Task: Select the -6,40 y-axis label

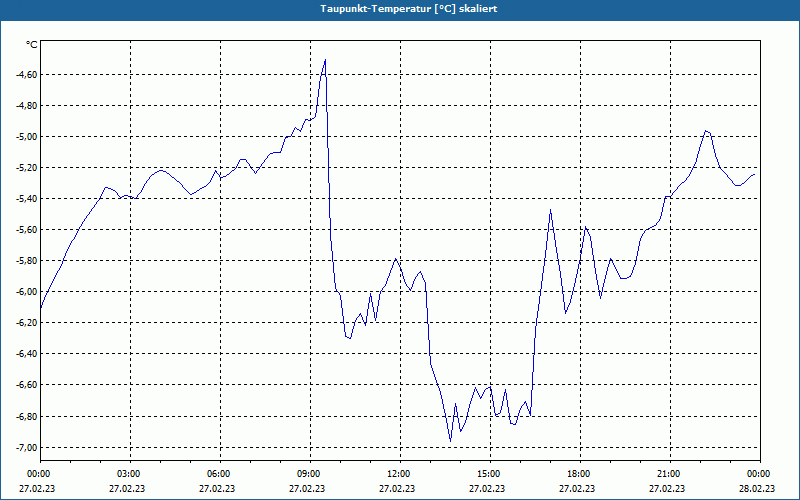Action: tap(26, 354)
